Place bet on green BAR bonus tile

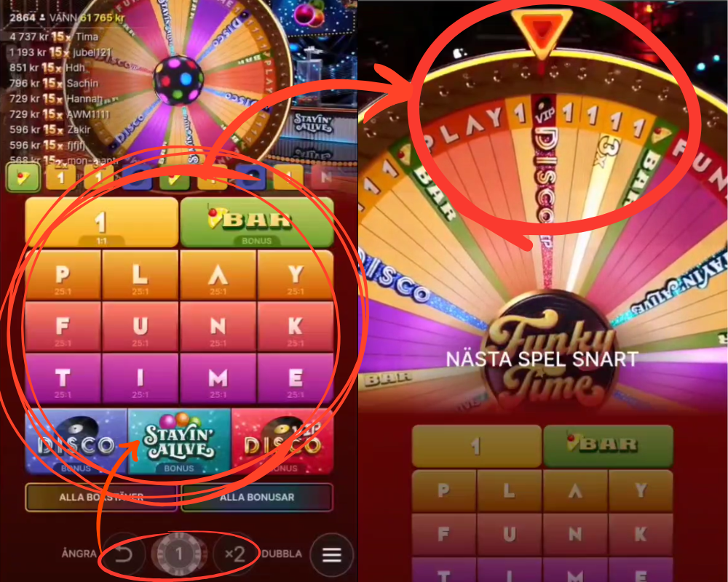pyautogui.click(x=257, y=222)
